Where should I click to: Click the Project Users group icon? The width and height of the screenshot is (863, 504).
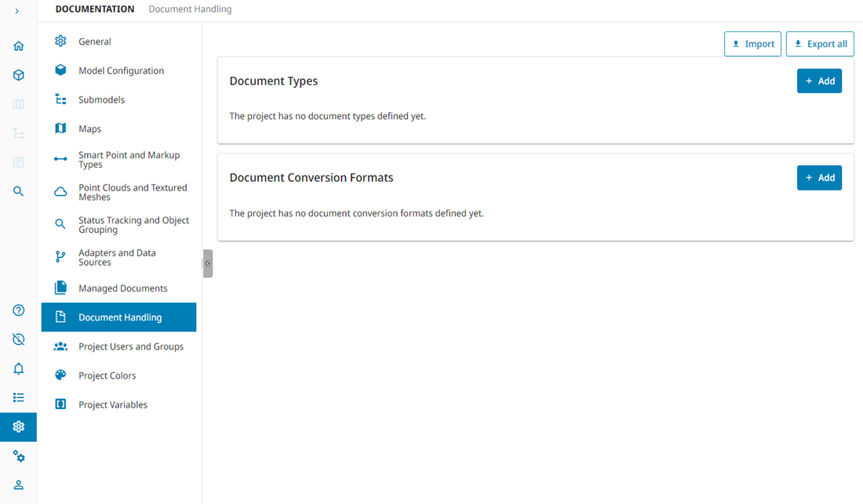tap(60, 346)
